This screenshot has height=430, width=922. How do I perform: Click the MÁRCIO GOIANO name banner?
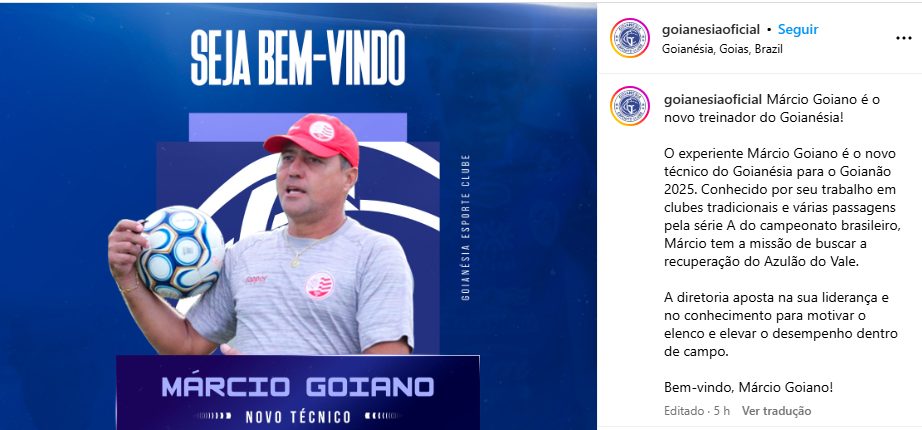[x=298, y=387]
